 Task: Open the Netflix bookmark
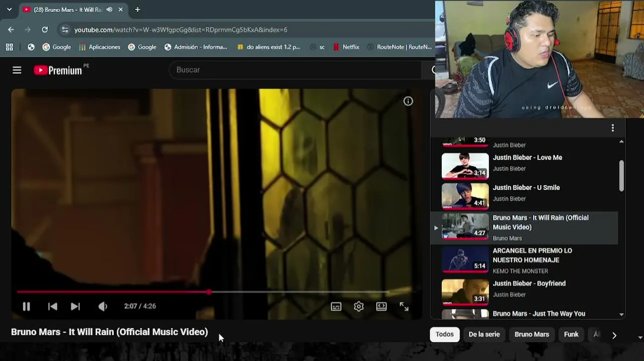point(346,47)
